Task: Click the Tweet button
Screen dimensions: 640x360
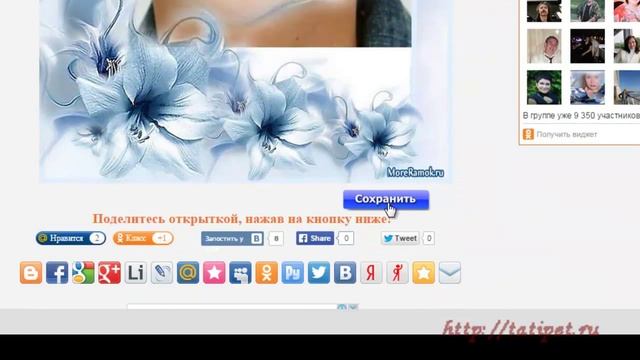Action: click(400, 238)
